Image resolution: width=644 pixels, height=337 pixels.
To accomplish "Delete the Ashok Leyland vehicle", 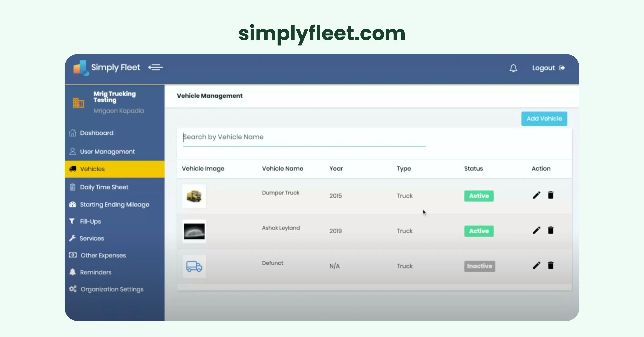I will tap(551, 230).
